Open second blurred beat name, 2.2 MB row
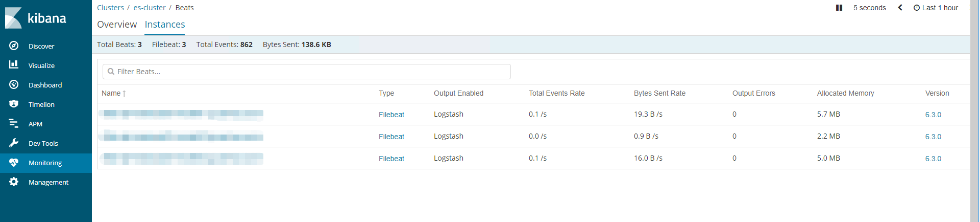The image size is (980, 222). pyautogui.click(x=182, y=137)
